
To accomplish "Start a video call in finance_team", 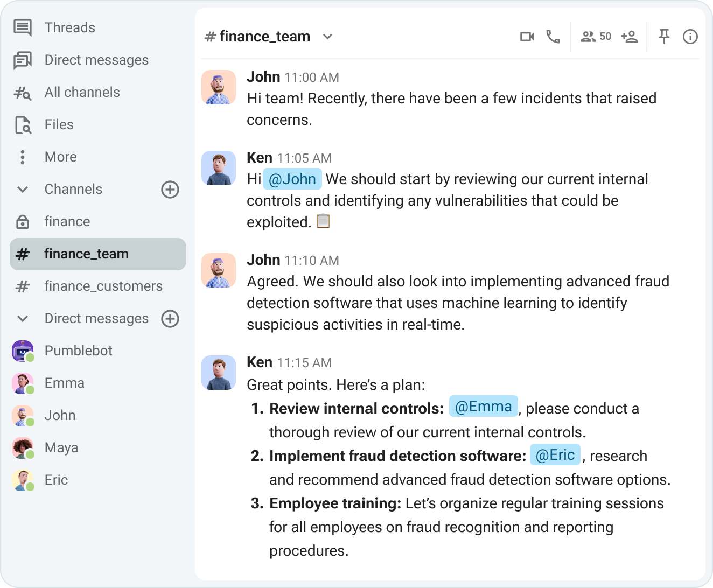I will [x=527, y=37].
